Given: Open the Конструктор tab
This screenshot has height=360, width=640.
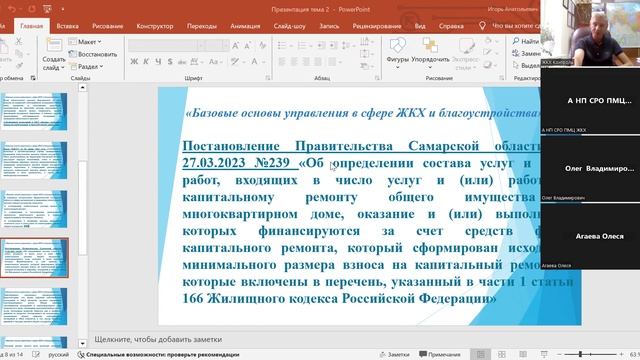Looking at the screenshot, I should [155, 26].
